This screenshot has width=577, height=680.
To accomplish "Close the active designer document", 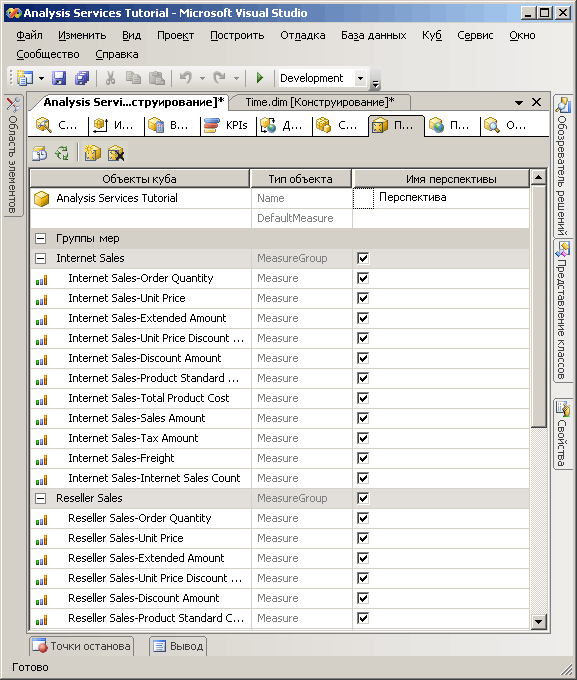I will (537, 102).
